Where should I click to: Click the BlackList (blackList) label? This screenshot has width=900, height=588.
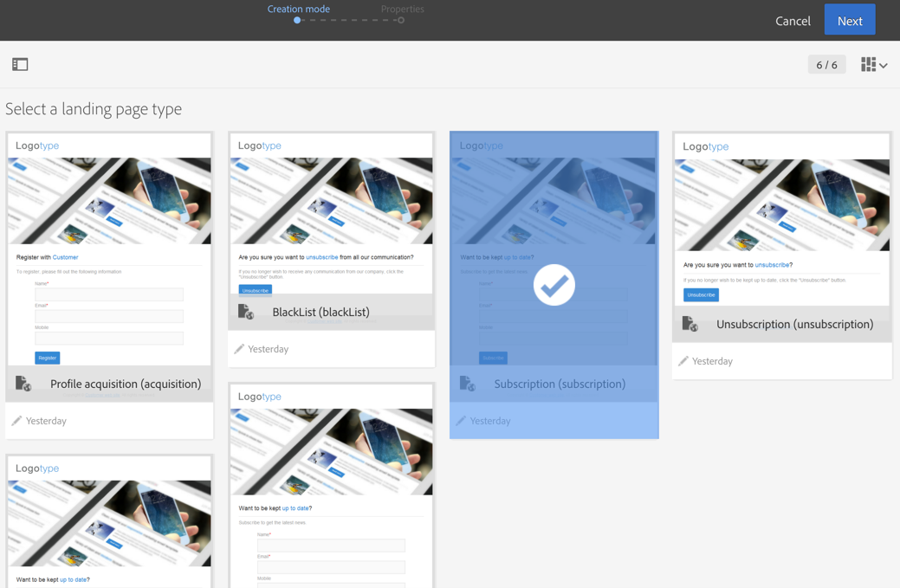pyautogui.click(x=321, y=312)
